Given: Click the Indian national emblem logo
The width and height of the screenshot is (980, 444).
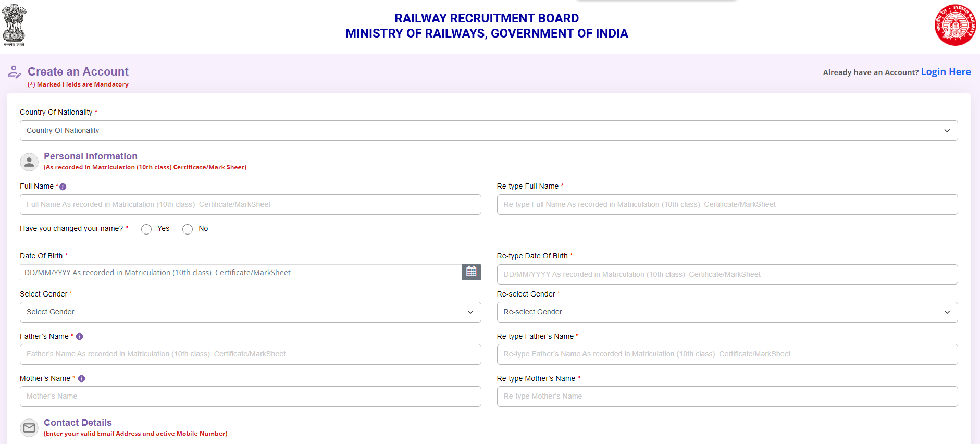Looking at the screenshot, I should coord(14,24).
